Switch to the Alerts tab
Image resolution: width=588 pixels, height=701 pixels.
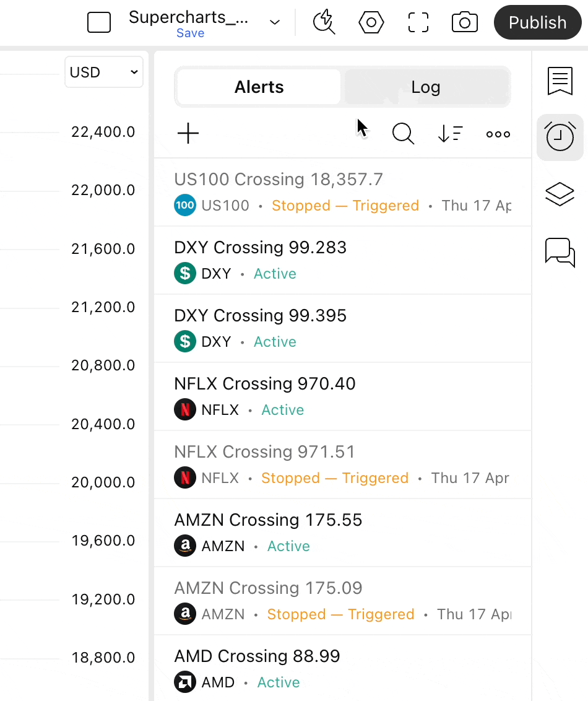pyautogui.click(x=259, y=87)
